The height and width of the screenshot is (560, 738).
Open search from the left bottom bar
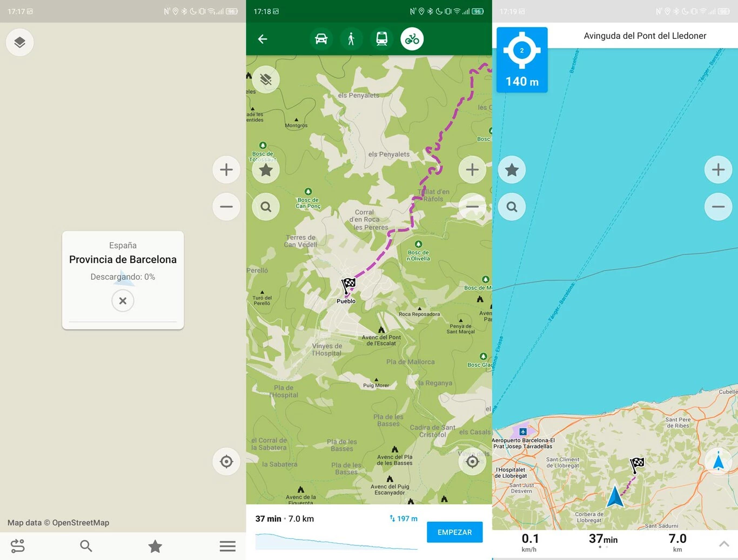coord(86,546)
